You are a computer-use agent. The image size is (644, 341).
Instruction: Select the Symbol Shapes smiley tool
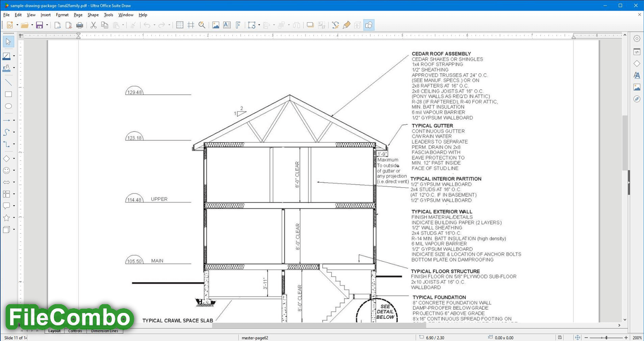pyautogui.click(x=6, y=170)
